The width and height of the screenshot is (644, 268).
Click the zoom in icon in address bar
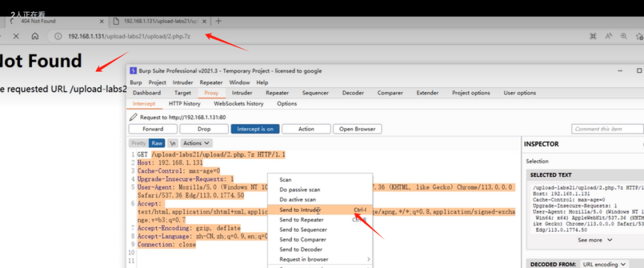pyautogui.click(x=624, y=36)
